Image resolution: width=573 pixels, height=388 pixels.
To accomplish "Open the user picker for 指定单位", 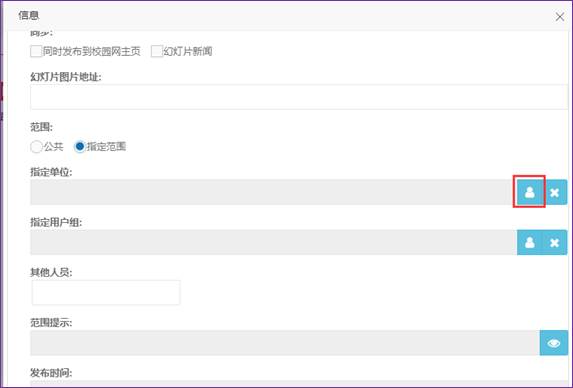I will pos(530,192).
